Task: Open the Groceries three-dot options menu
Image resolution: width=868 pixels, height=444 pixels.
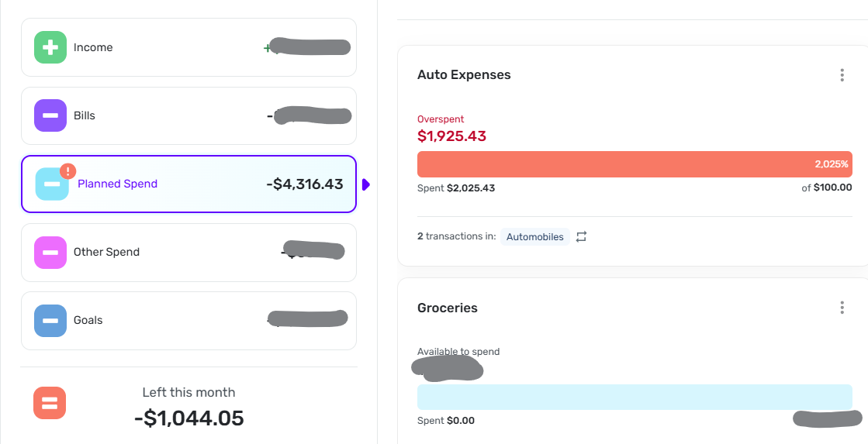Action: 842,308
